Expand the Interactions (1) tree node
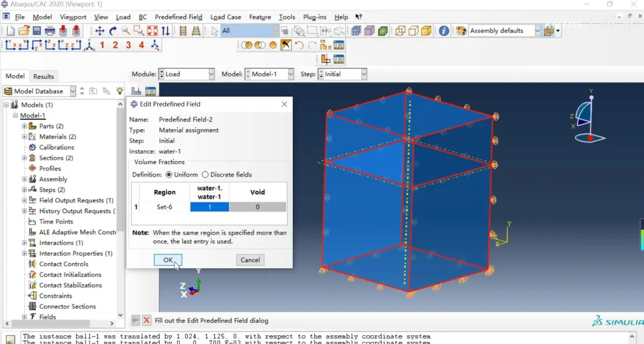The width and height of the screenshot is (644, 344). (24, 243)
